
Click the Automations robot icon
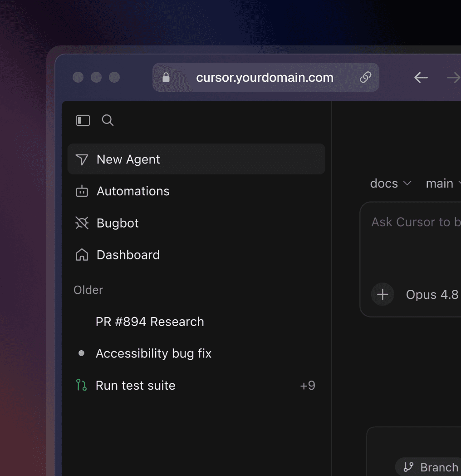[82, 191]
